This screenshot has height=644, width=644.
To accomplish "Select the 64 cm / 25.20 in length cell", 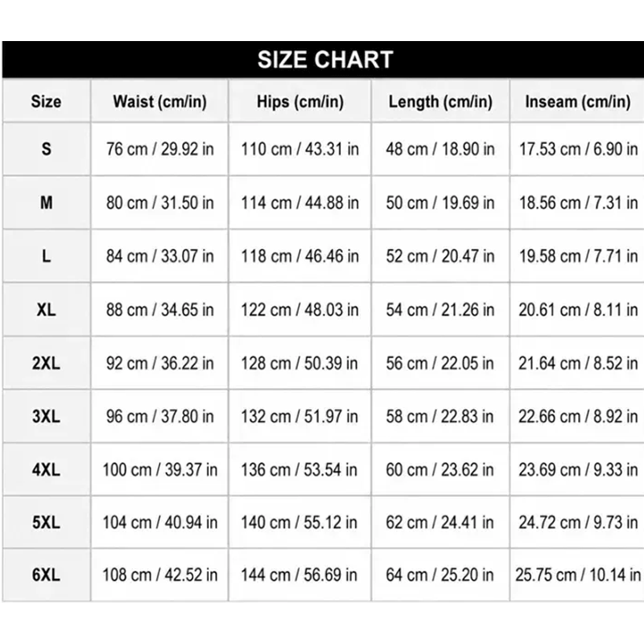I will point(440,575).
